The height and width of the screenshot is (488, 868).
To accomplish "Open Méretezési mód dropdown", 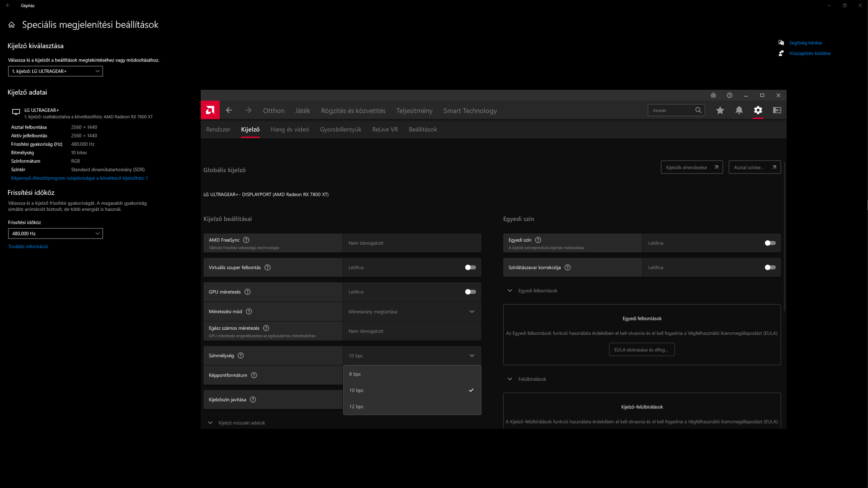I will tap(412, 312).
